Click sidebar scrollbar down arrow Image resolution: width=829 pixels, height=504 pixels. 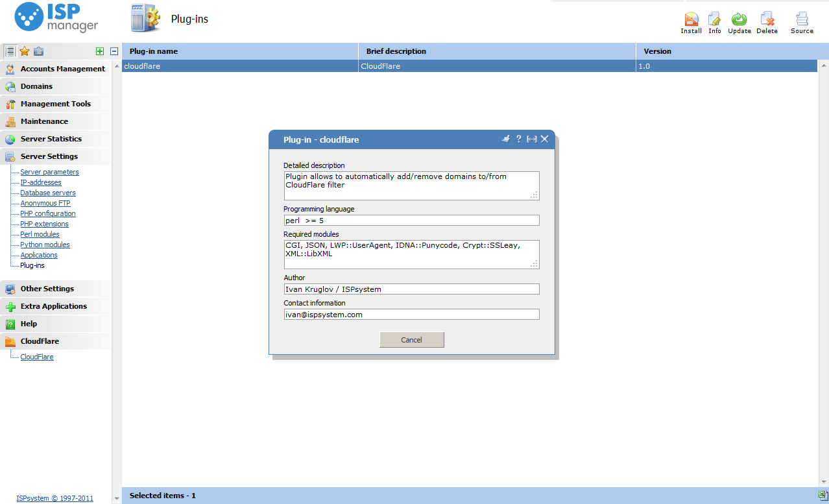[117, 499]
